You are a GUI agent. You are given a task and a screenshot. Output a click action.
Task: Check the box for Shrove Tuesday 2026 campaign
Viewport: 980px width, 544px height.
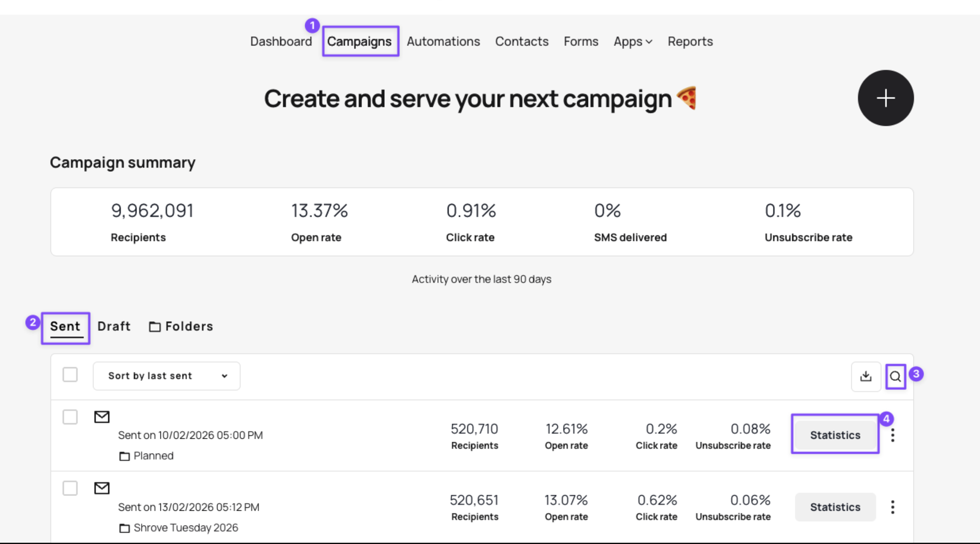coord(70,488)
